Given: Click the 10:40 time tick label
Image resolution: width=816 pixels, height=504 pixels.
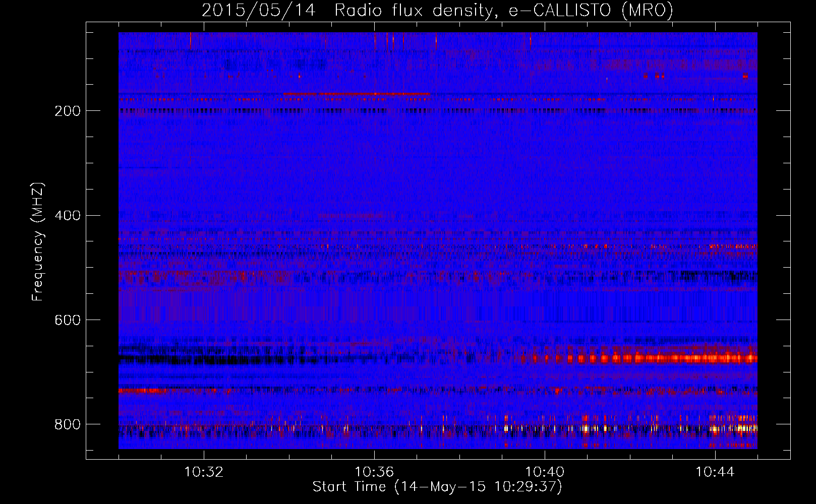Looking at the screenshot, I should [545, 472].
